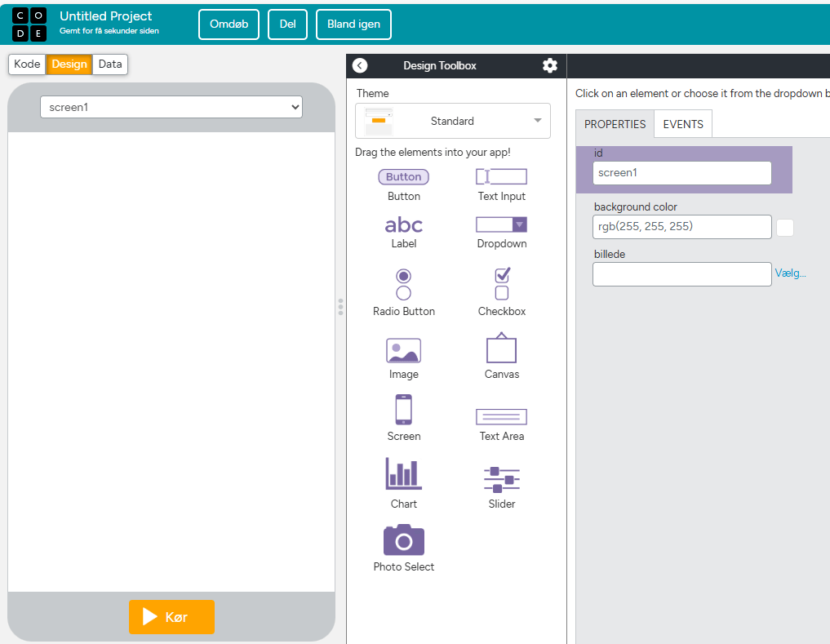Select the Text Input element icon
The width and height of the screenshot is (830, 644).
[501, 176]
